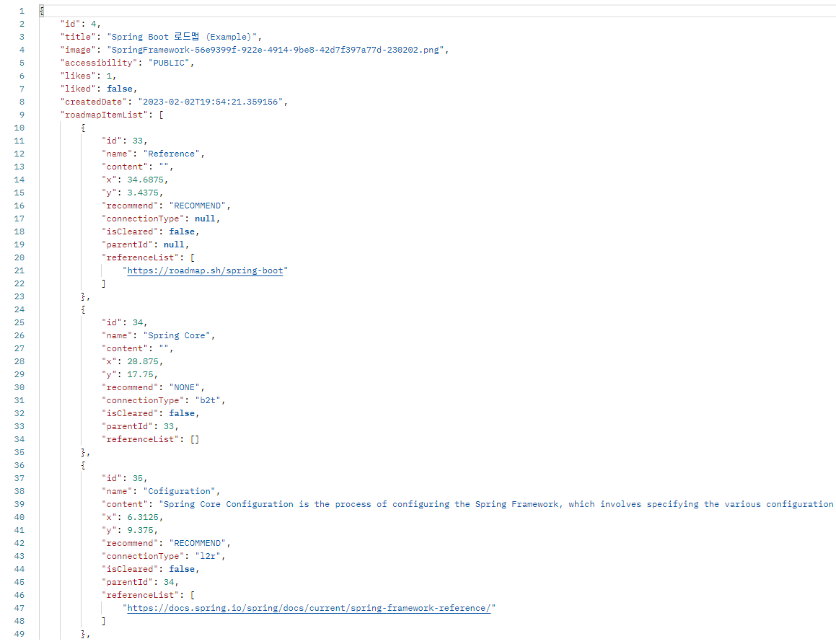The height and width of the screenshot is (644, 836).
Task: Click the connectionType null value on line 17
Action: [205, 219]
